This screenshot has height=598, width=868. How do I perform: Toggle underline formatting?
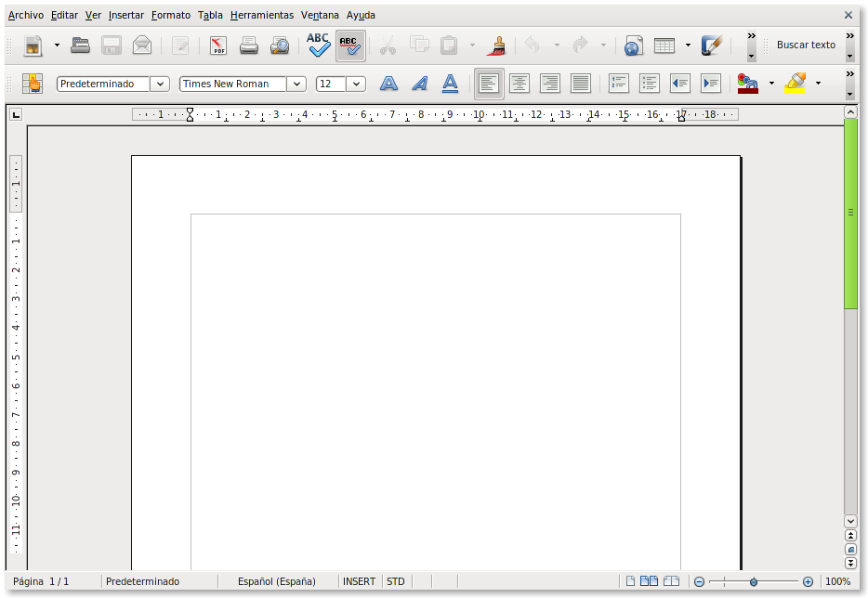[x=450, y=84]
